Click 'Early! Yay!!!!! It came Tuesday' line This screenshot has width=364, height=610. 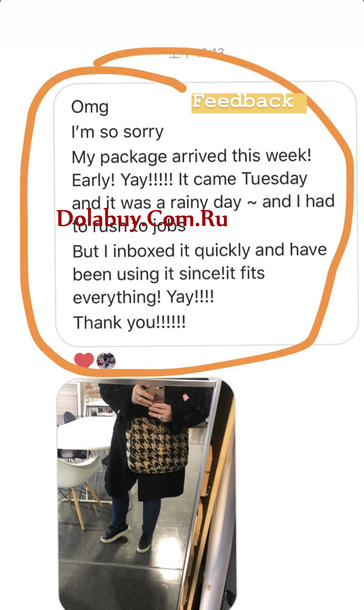190,180
